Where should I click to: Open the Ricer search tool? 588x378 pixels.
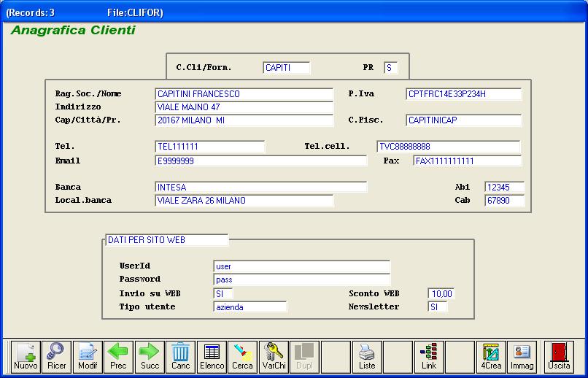tap(56, 356)
